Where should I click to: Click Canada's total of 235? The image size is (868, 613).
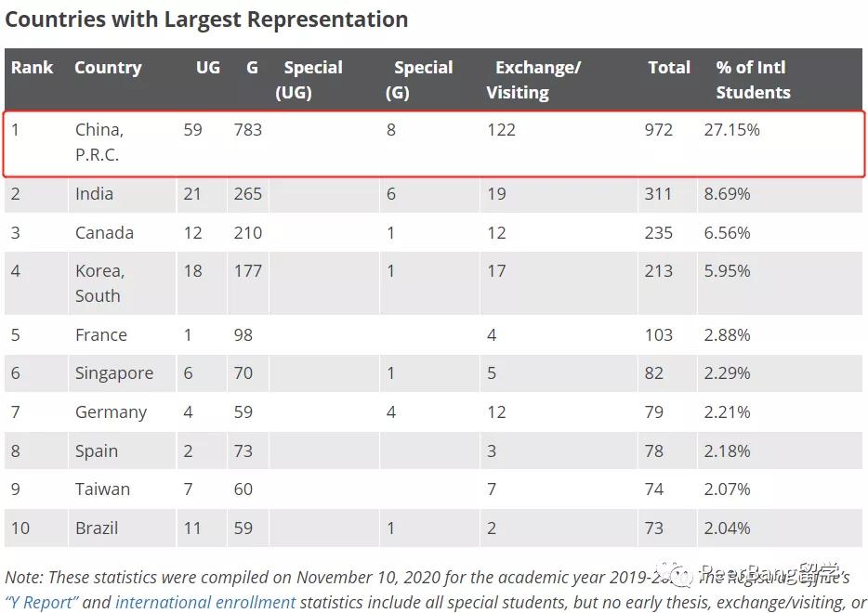(658, 233)
